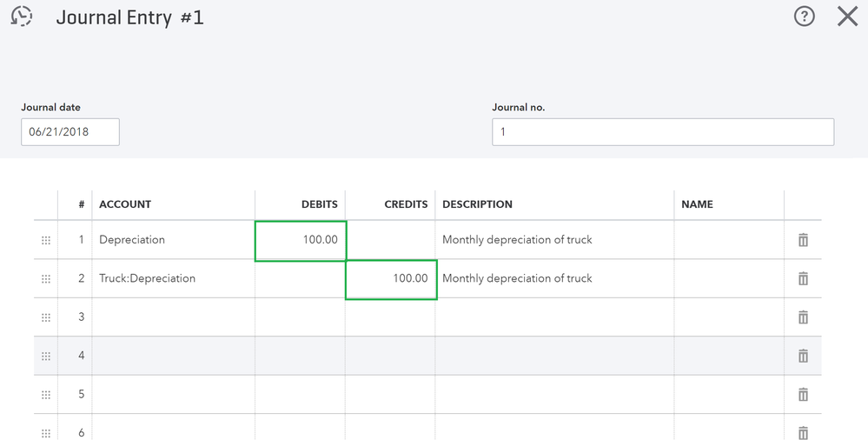Delete line 1 using trash icon
The height and width of the screenshot is (440, 868).
[803, 240]
